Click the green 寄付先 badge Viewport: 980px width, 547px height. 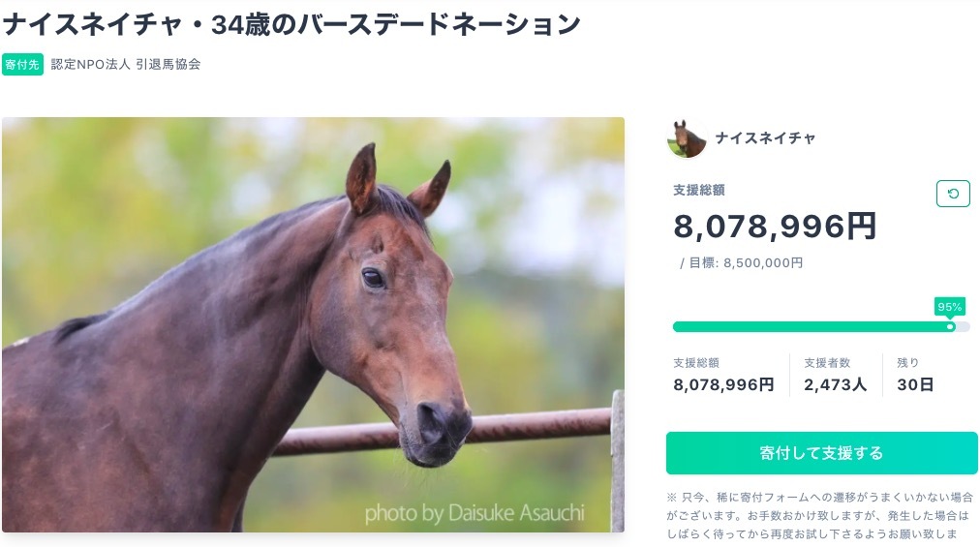point(22,65)
